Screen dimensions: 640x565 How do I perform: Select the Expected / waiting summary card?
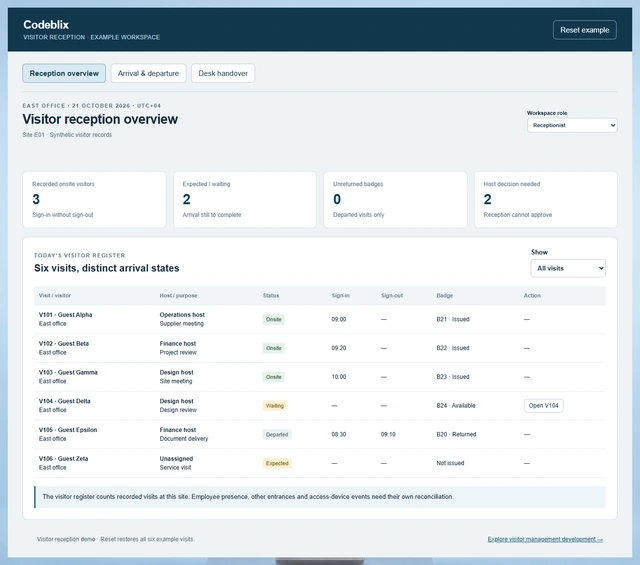244,199
